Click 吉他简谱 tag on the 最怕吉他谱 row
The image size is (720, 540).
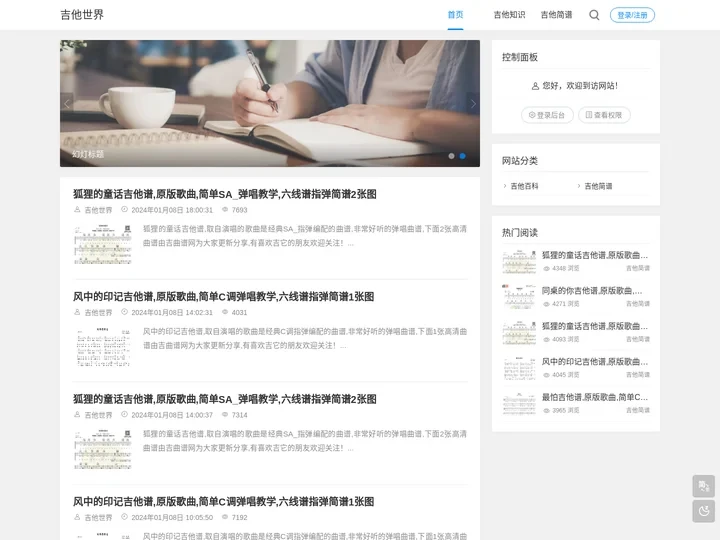[x=638, y=411]
